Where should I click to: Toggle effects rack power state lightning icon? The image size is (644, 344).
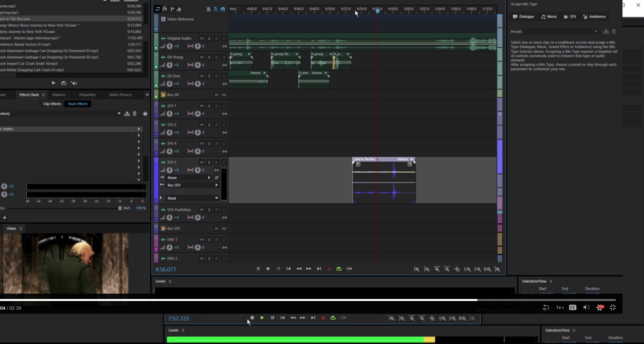(x=5, y=218)
